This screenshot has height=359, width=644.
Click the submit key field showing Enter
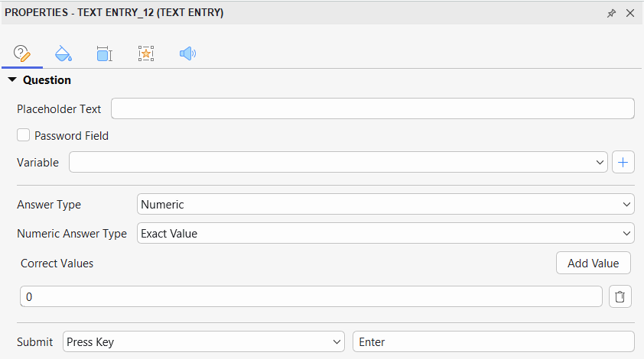(x=493, y=341)
